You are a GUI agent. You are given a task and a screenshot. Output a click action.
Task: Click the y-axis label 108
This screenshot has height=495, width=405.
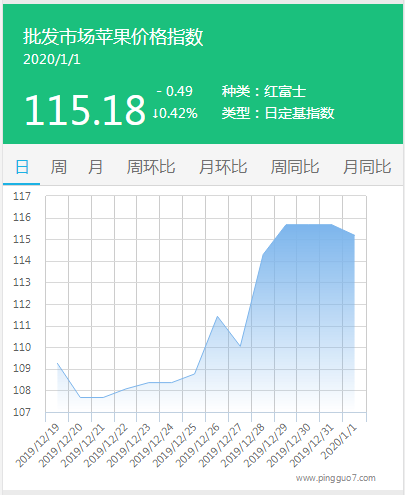[22, 390]
